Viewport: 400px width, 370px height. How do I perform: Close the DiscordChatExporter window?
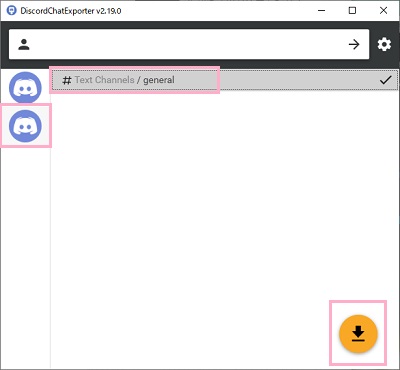pos(383,11)
